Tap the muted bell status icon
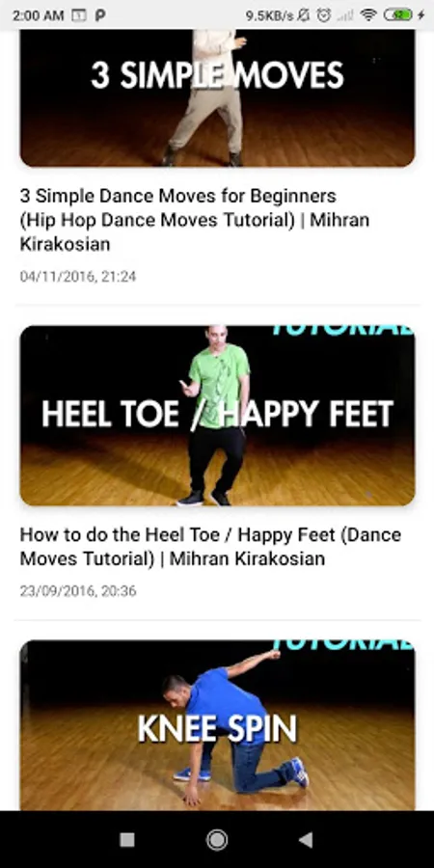 304,15
